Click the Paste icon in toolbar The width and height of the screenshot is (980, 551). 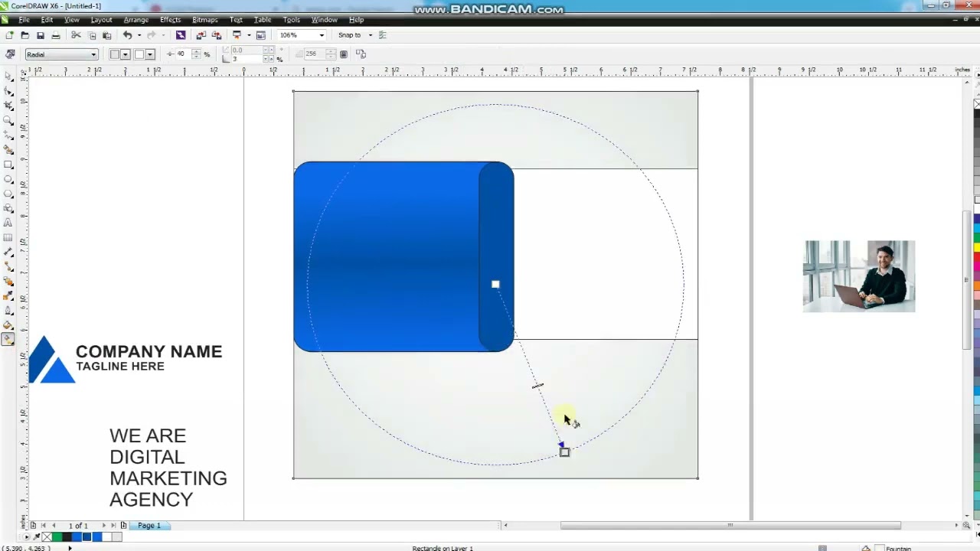point(107,35)
